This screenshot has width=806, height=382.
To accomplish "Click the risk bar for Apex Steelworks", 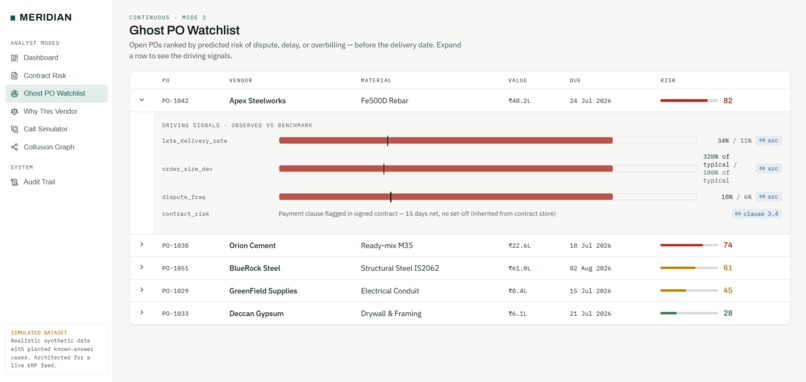I will (x=689, y=101).
